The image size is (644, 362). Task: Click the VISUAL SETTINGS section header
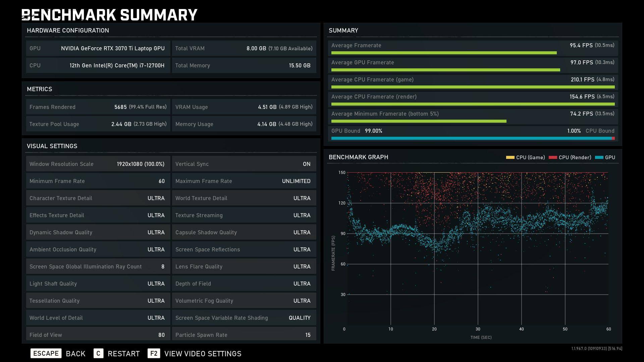click(52, 146)
